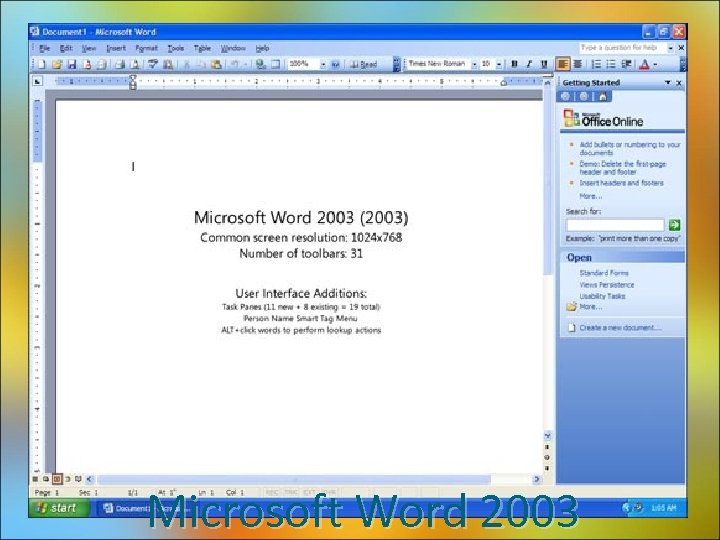Open Print Preview from the toolbar
The image size is (720, 540).
135,64
